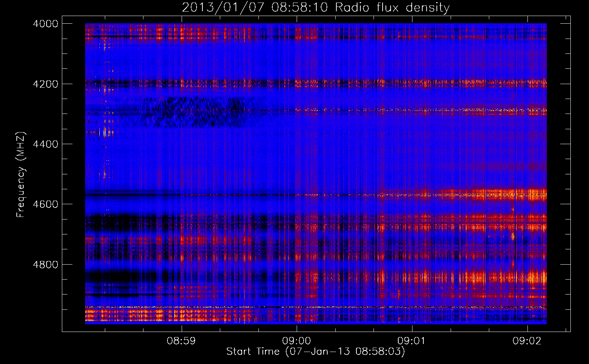This screenshot has width=589, height=364.
Task: Select the 4600 frequency axis label
Action: pos(46,204)
